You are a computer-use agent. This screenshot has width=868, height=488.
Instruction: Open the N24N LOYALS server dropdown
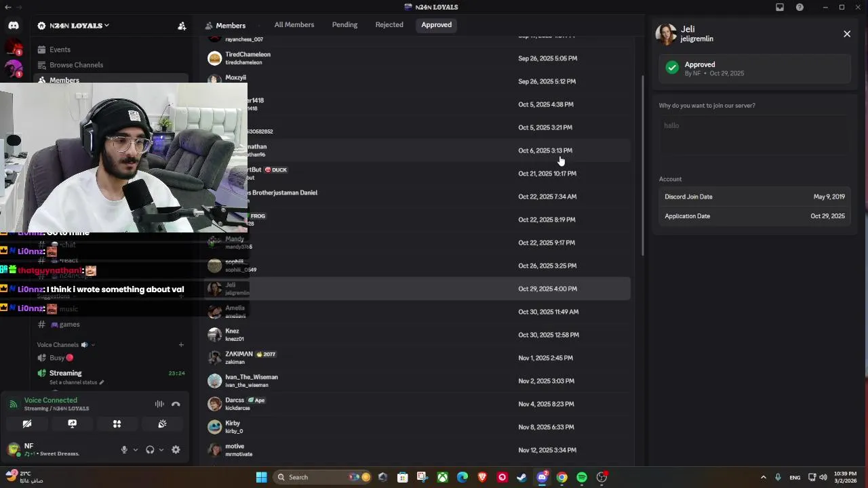tap(73, 26)
